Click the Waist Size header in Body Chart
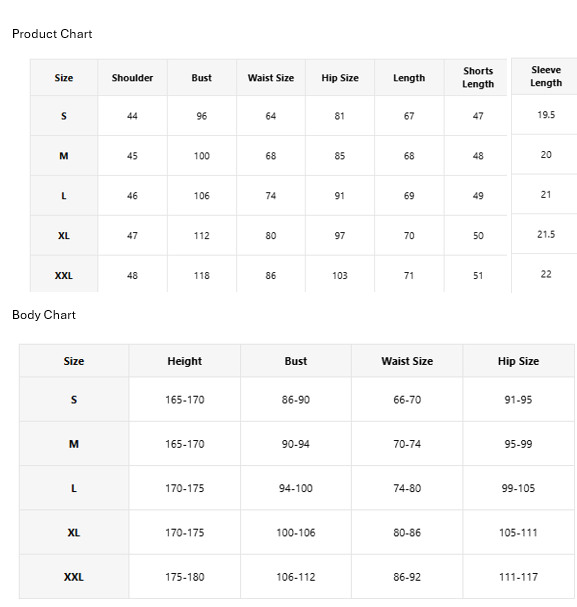This screenshot has width=577, height=607. (407, 361)
